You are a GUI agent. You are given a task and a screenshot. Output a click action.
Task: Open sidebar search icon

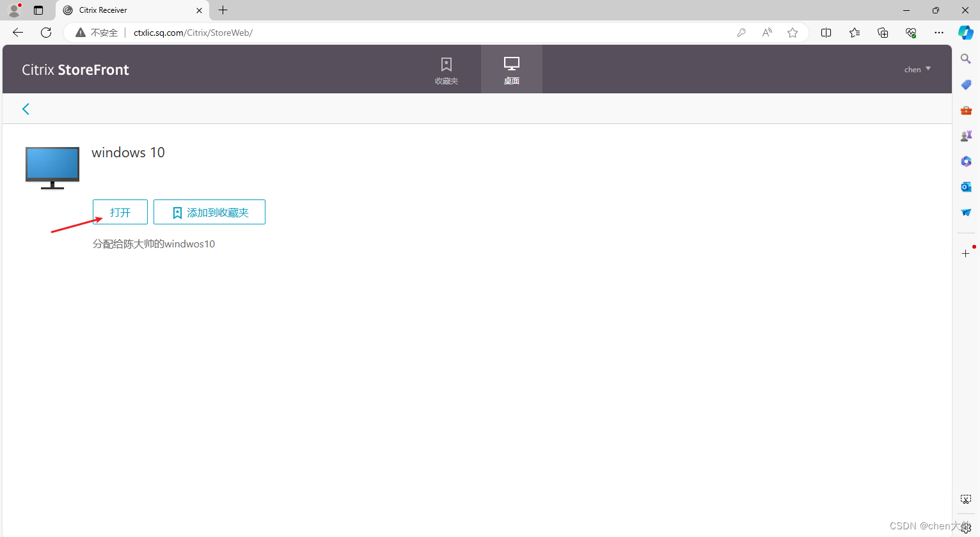tap(966, 59)
